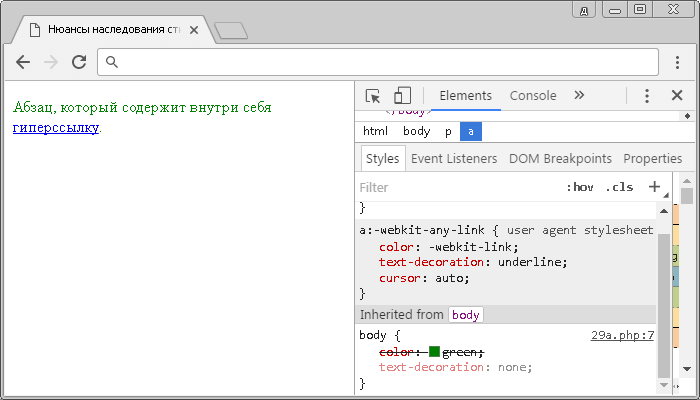Select html in the breadcrumb bar
Image resolution: width=700 pixels, height=400 pixels.
click(375, 131)
